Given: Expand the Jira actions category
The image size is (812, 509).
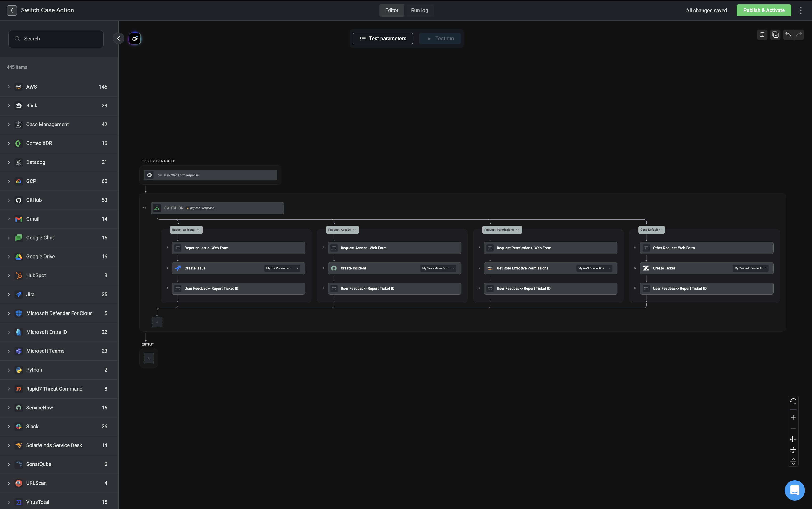Looking at the screenshot, I should click(9, 294).
